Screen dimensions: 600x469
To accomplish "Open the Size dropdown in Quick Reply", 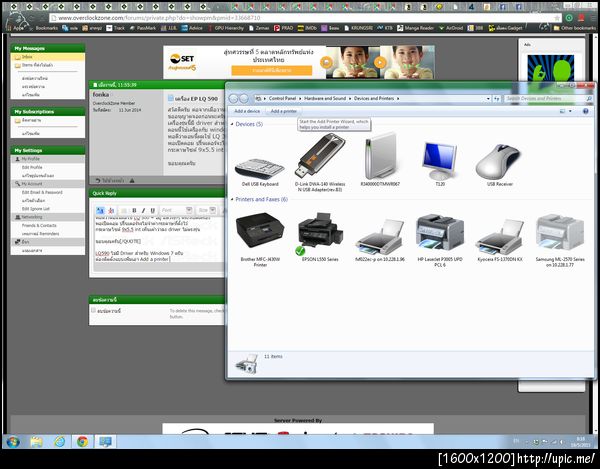I will point(212,210).
